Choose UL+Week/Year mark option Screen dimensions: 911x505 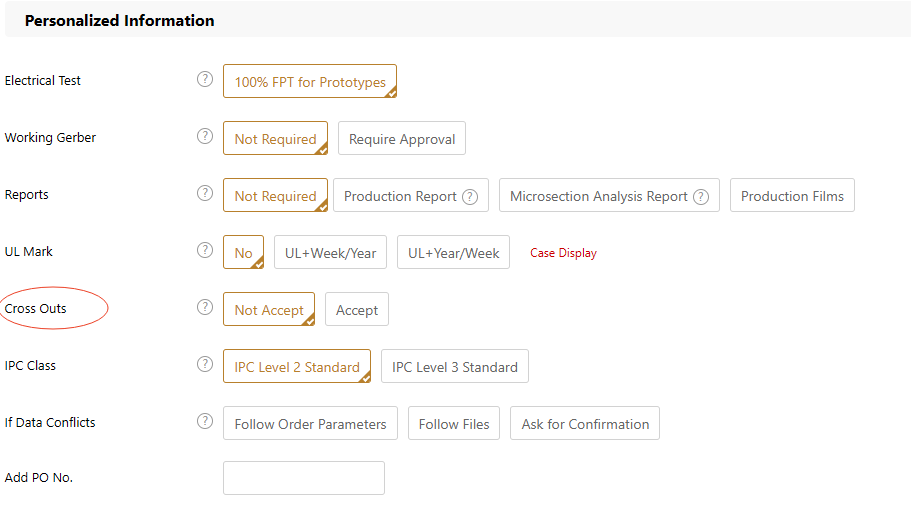[x=330, y=253]
